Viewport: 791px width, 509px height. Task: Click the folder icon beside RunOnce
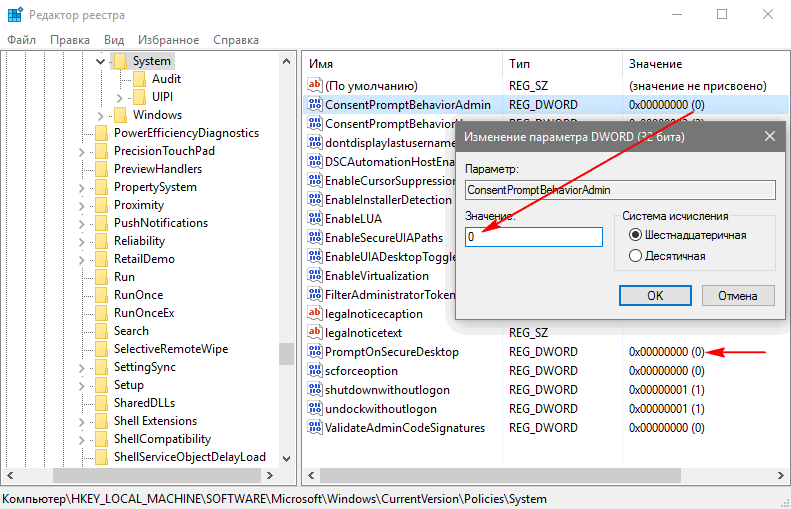coord(101,295)
